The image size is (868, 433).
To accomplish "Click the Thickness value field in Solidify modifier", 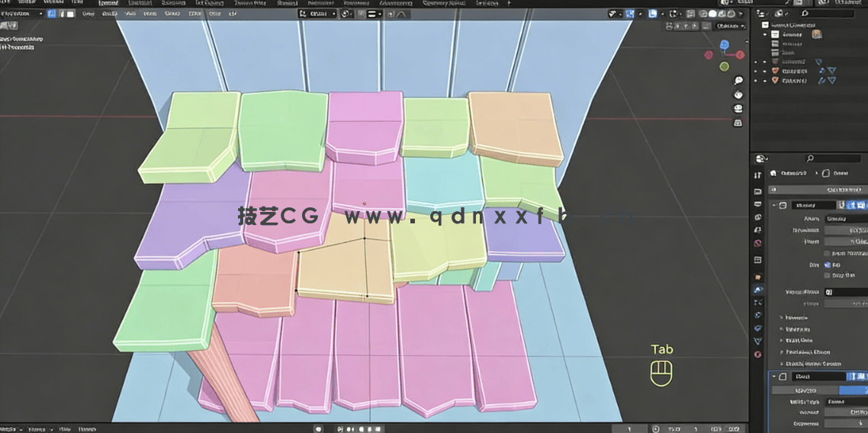I will click(x=846, y=229).
